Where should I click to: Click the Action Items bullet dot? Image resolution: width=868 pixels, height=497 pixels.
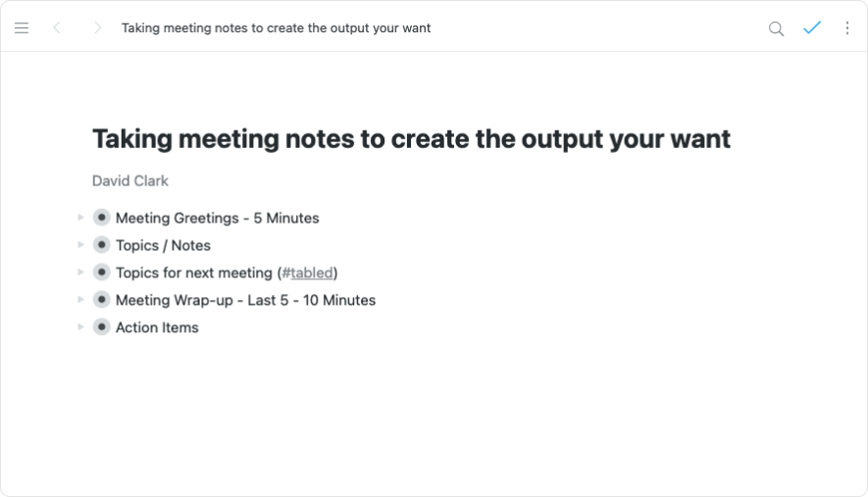pyautogui.click(x=102, y=327)
